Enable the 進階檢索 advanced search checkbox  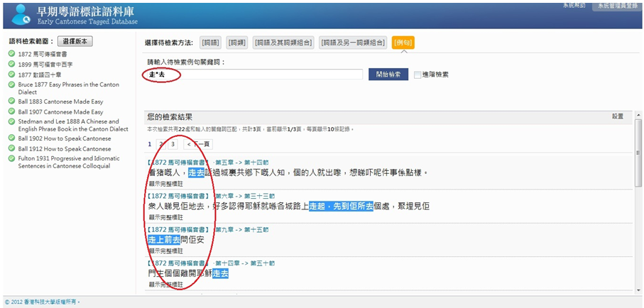point(417,75)
